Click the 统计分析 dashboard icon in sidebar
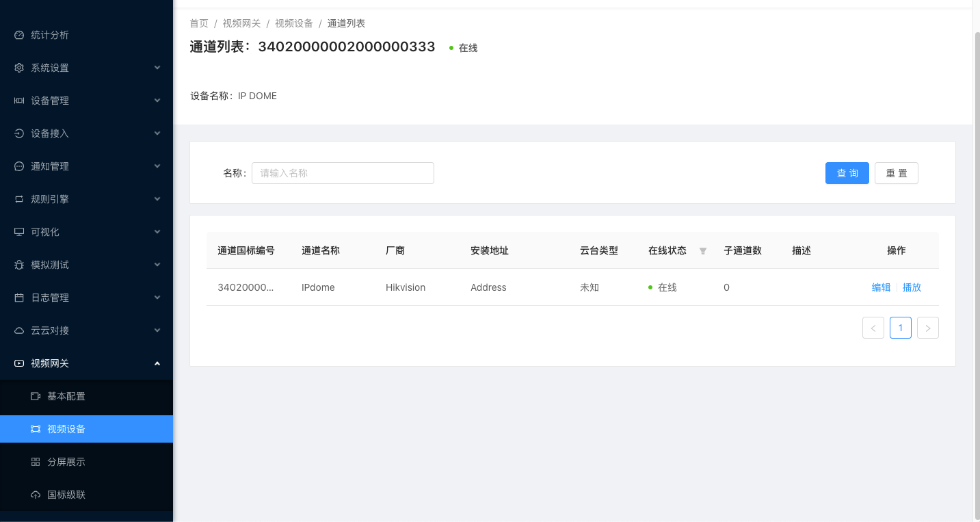980x522 pixels. pyautogui.click(x=19, y=35)
